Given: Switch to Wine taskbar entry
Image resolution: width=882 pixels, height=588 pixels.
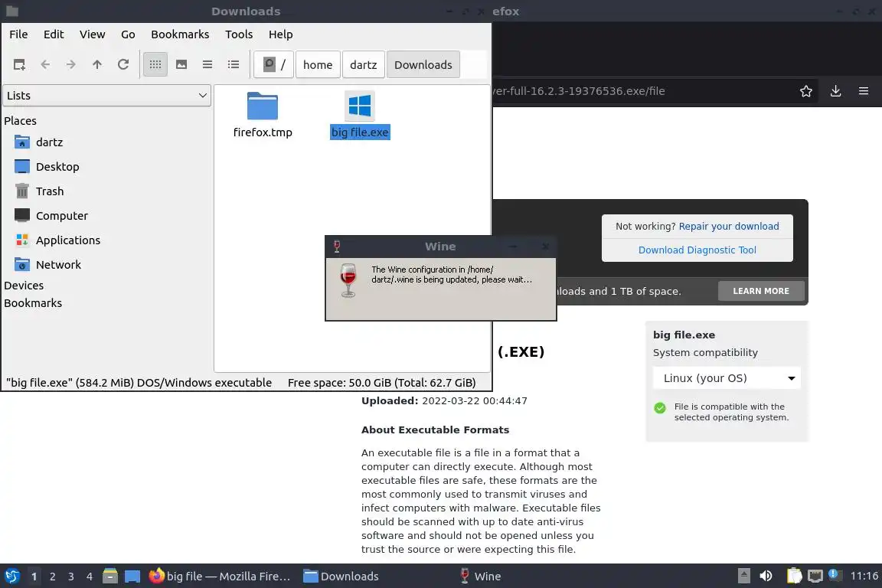Looking at the screenshot, I should (x=480, y=577).
